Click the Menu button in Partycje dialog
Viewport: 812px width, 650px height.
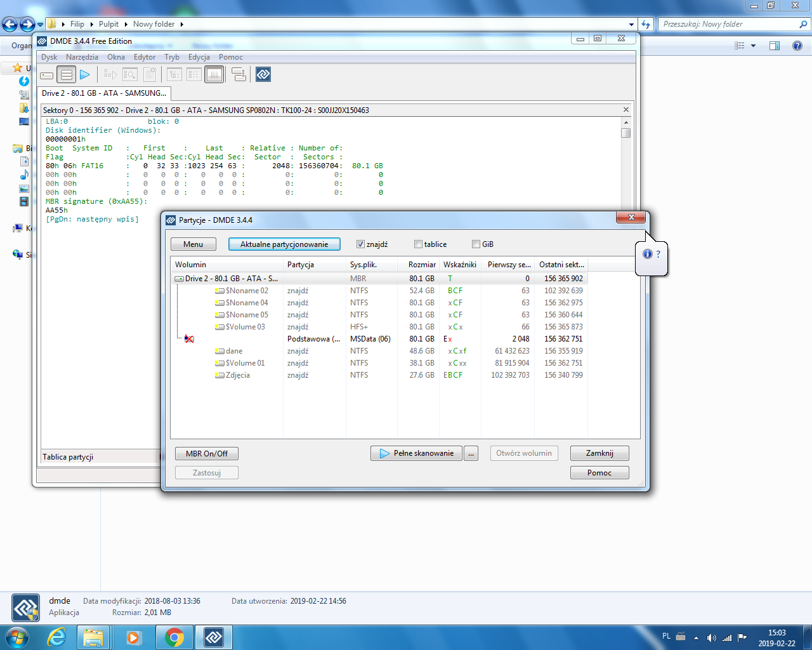tap(193, 244)
